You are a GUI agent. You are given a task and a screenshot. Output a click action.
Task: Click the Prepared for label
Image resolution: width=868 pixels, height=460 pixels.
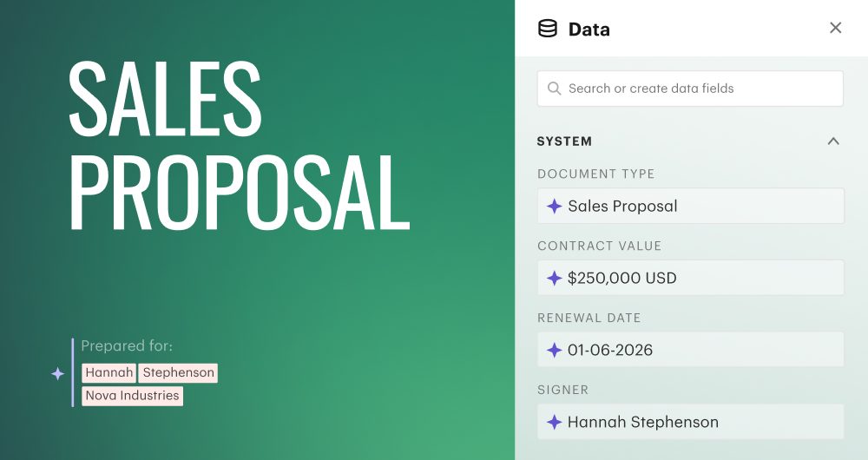[127, 346]
